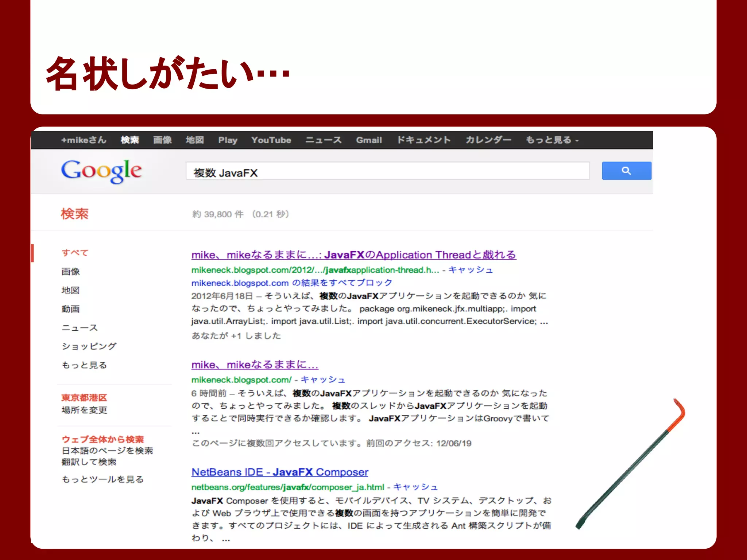Choose ショッピング in the sidebar
The image size is (747, 560).
pyautogui.click(x=89, y=346)
